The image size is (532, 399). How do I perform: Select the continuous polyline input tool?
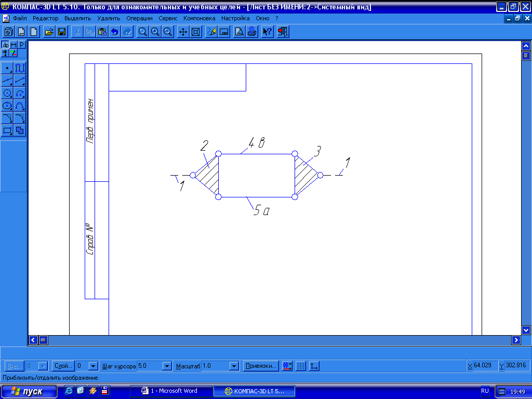[20, 68]
